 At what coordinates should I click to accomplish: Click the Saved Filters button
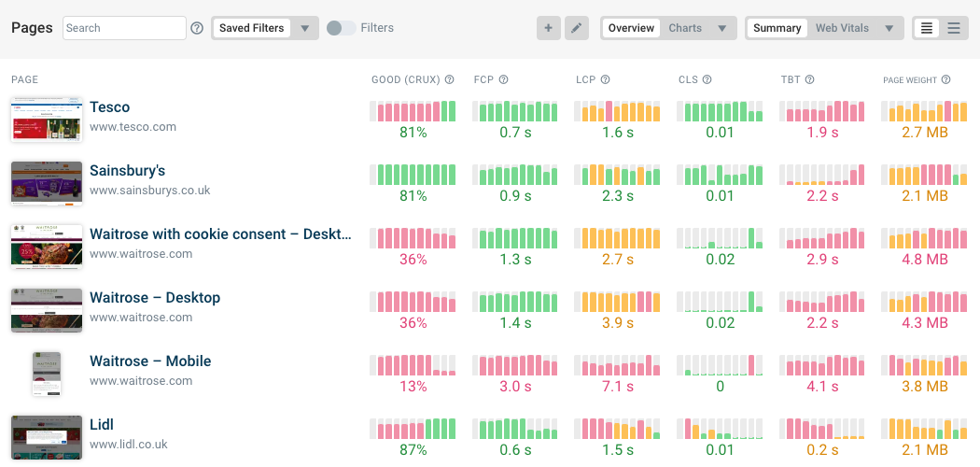pyautogui.click(x=251, y=28)
